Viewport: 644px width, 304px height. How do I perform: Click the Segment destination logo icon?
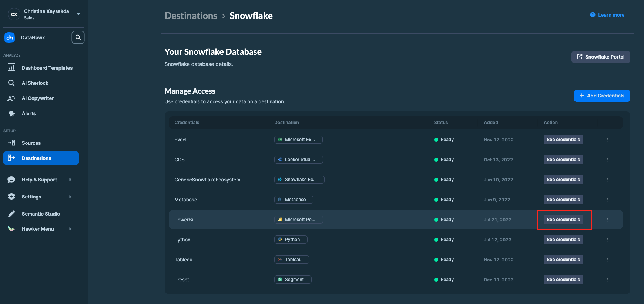coord(280,280)
